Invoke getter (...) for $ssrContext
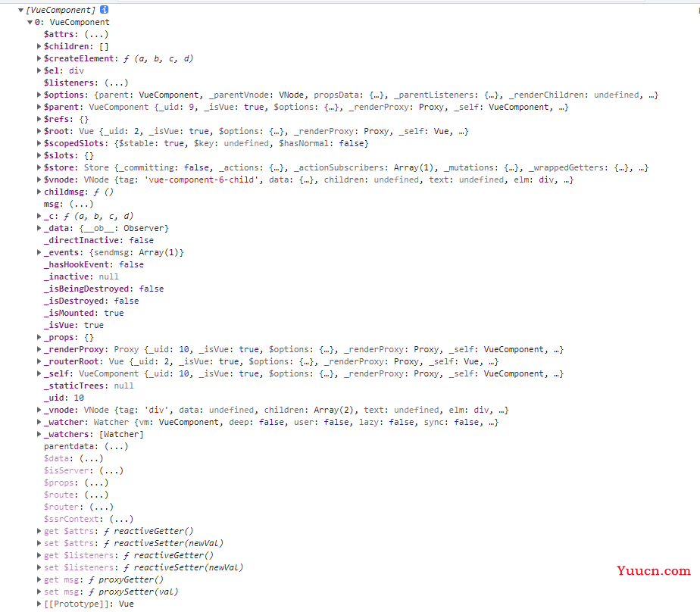Viewport: 700px width, 612px height. point(121,519)
